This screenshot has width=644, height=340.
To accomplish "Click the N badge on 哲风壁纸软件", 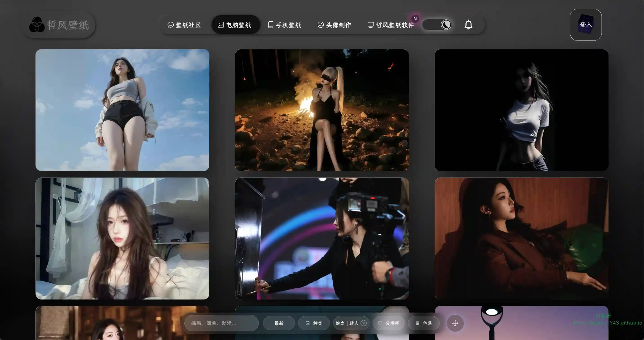I will [415, 18].
